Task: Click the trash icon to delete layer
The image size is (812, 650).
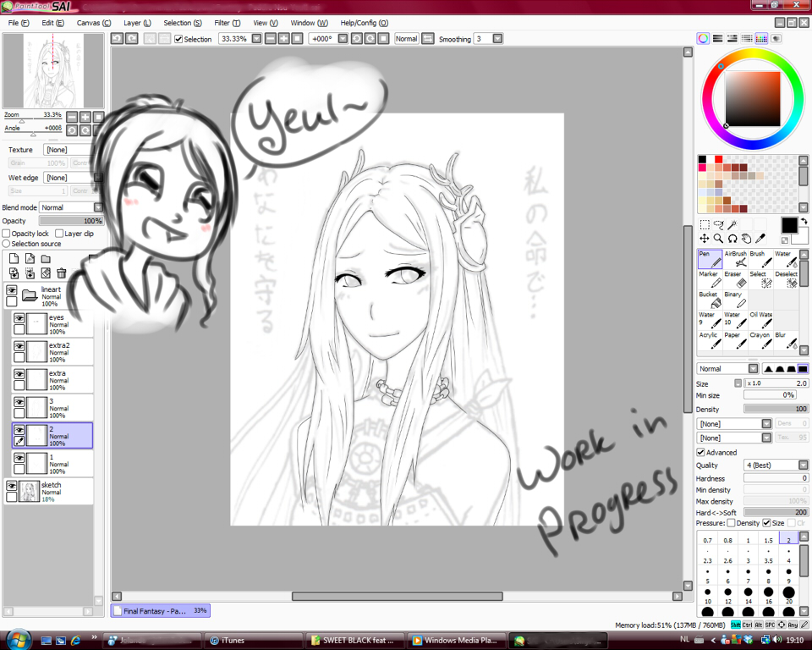Action: pyautogui.click(x=62, y=273)
